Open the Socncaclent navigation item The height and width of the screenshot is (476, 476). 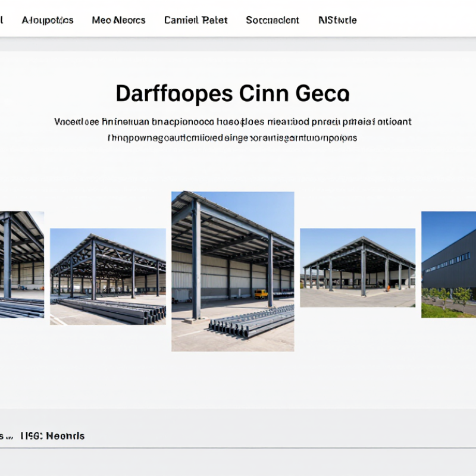(273, 20)
